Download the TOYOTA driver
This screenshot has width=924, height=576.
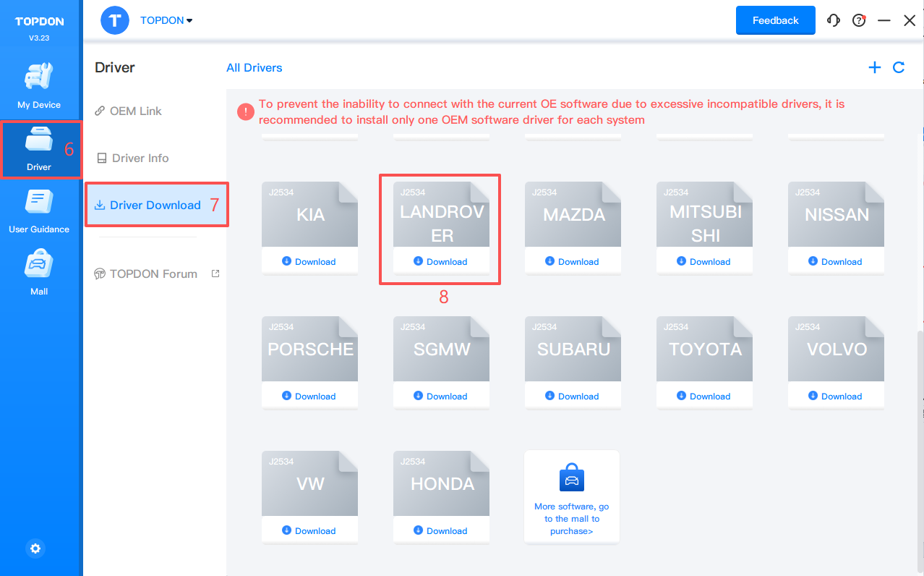click(704, 396)
